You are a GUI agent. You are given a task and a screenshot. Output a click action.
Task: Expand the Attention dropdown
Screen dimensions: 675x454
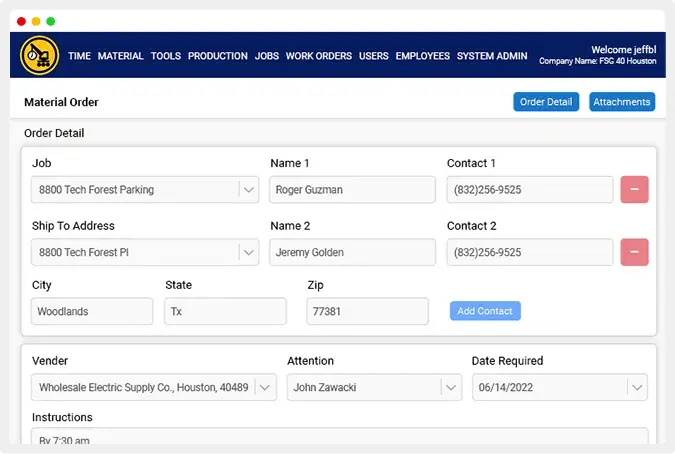[451, 387]
